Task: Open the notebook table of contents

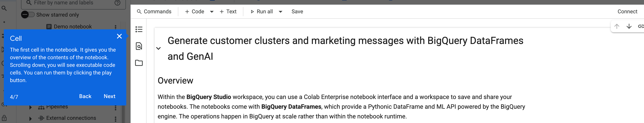Action: (x=139, y=29)
